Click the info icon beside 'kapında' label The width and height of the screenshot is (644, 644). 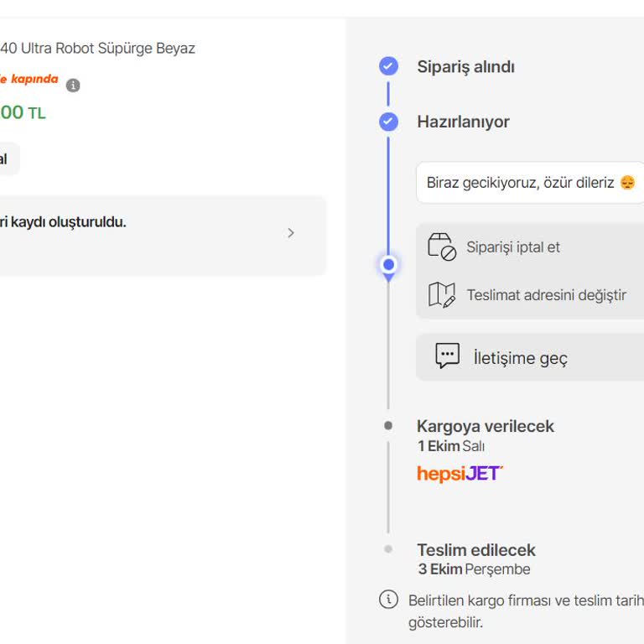(73, 85)
